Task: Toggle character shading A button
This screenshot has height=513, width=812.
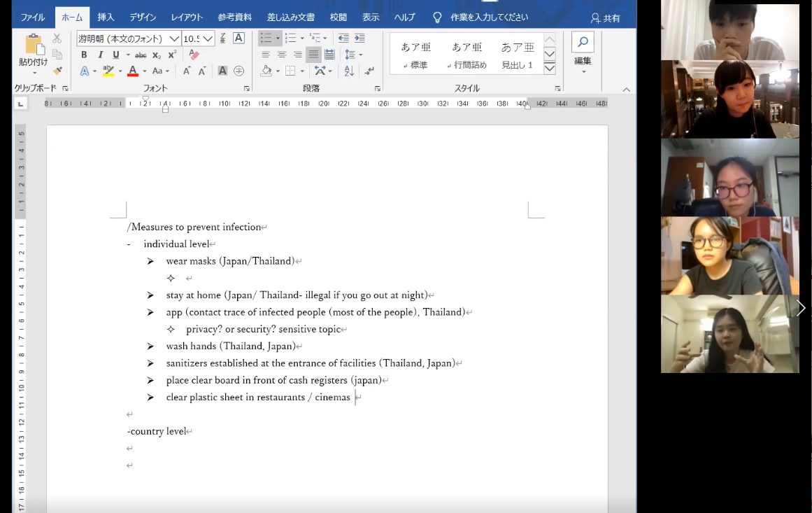Action: 222,71
